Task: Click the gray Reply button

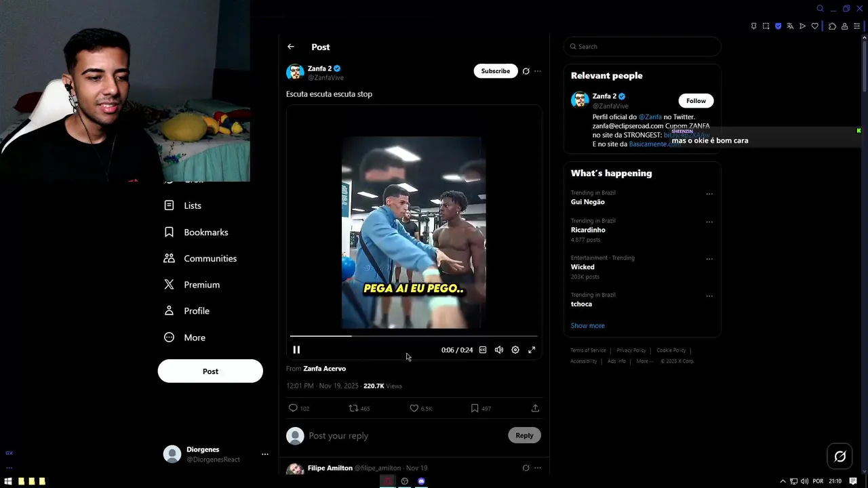Action: pos(524,435)
